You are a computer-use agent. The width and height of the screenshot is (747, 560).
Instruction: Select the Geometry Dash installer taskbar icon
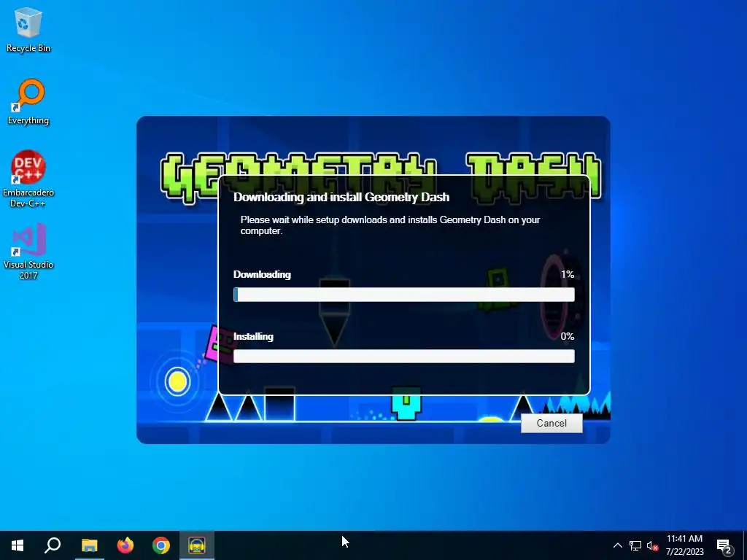[197, 545]
